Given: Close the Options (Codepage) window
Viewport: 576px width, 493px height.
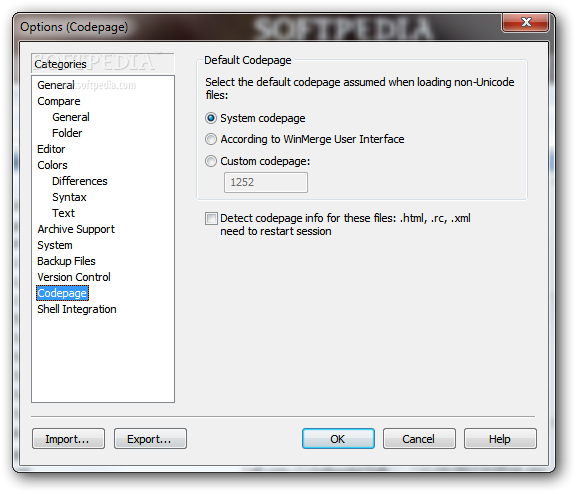Looking at the screenshot, I should [x=526, y=22].
